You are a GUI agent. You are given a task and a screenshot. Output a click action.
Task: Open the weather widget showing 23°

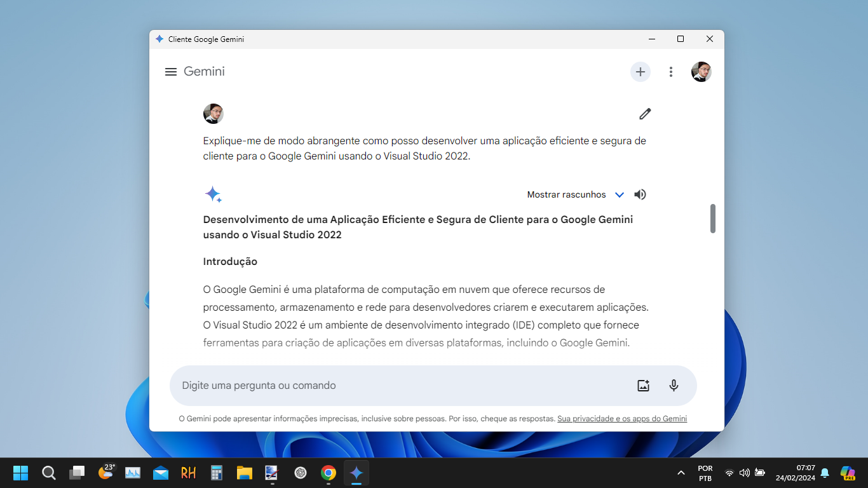point(106,472)
